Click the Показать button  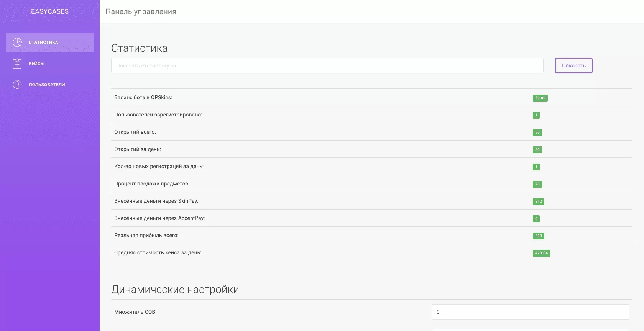click(x=574, y=66)
